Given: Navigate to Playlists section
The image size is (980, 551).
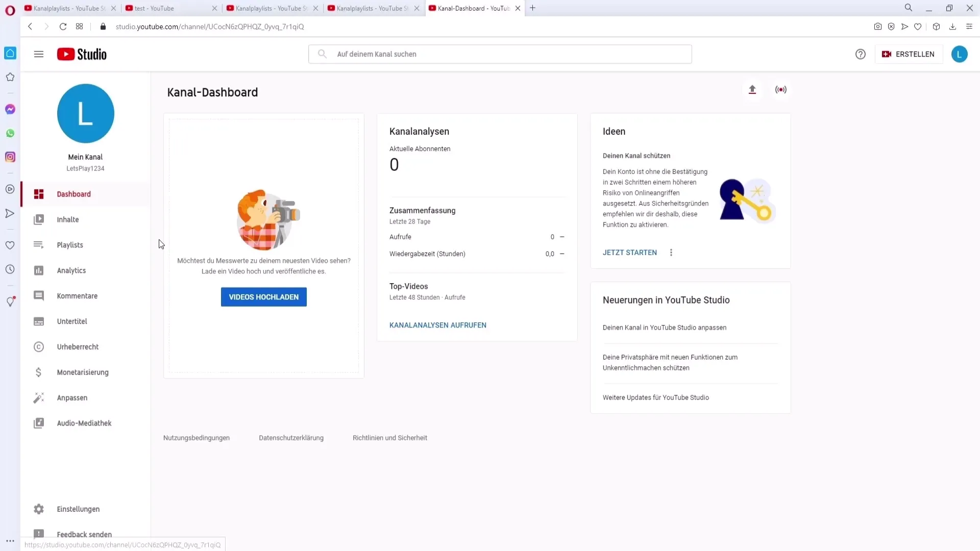Looking at the screenshot, I should 70,245.
